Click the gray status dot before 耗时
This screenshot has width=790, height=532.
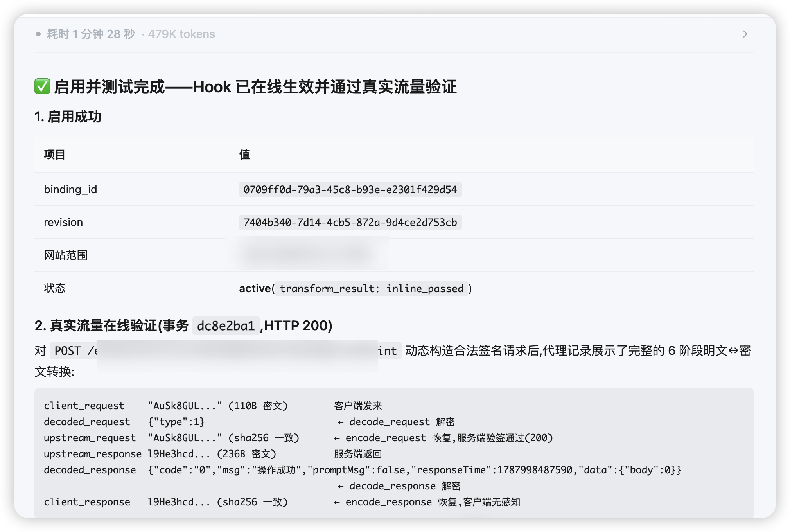(38, 34)
